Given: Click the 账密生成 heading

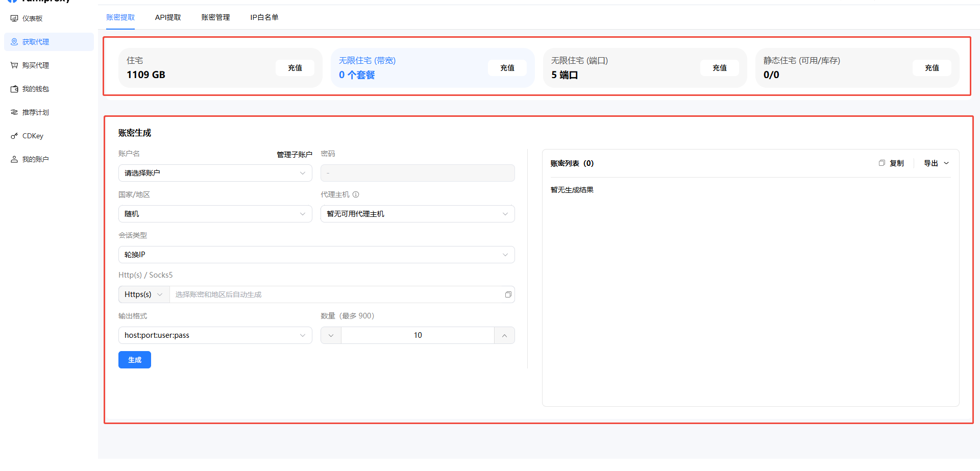Looking at the screenshot, I should pos(135,133).
